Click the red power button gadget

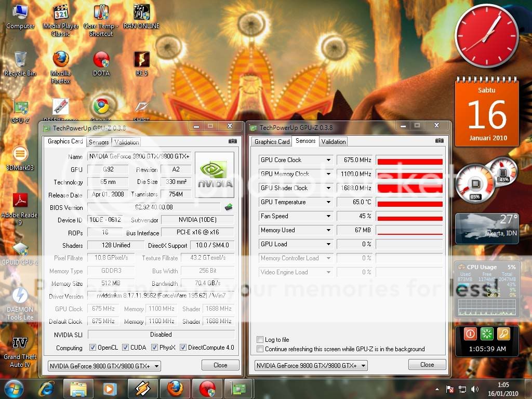point(470,334)
